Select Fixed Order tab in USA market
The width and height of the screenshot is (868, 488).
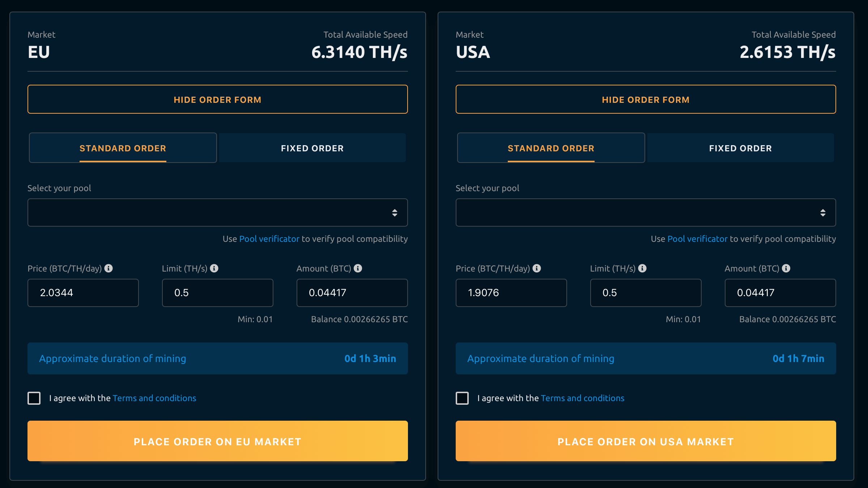click(740, 148)
